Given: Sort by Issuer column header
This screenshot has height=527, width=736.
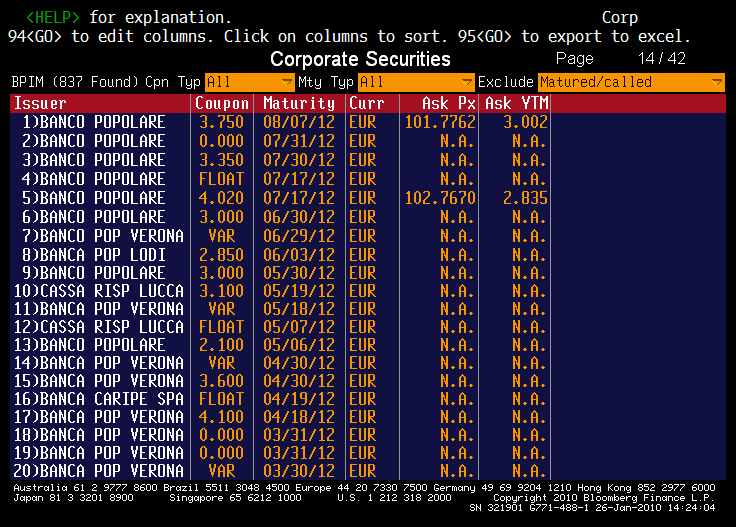Looking at the screenshot, I should 100,103.
